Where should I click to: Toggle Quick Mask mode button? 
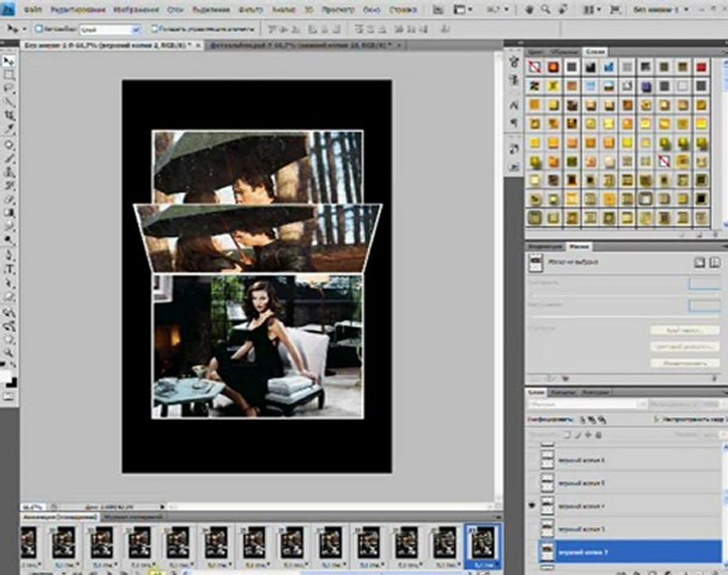point(8,397)
